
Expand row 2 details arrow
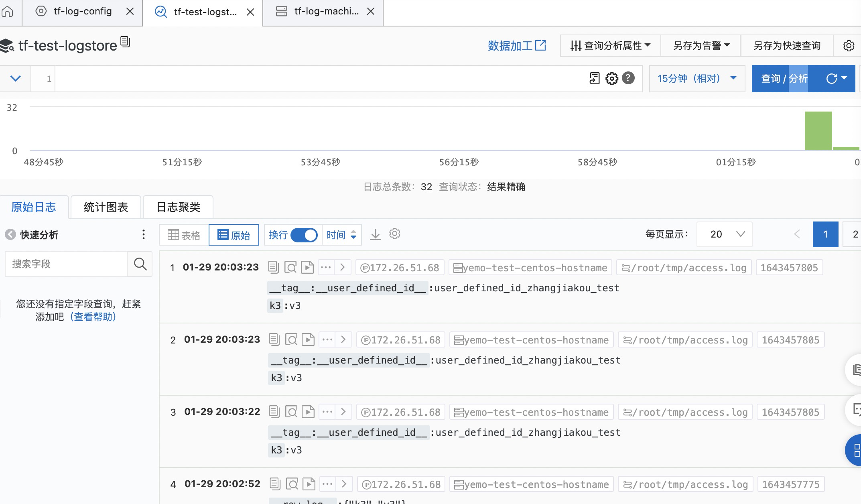click(x=343, y=339)
